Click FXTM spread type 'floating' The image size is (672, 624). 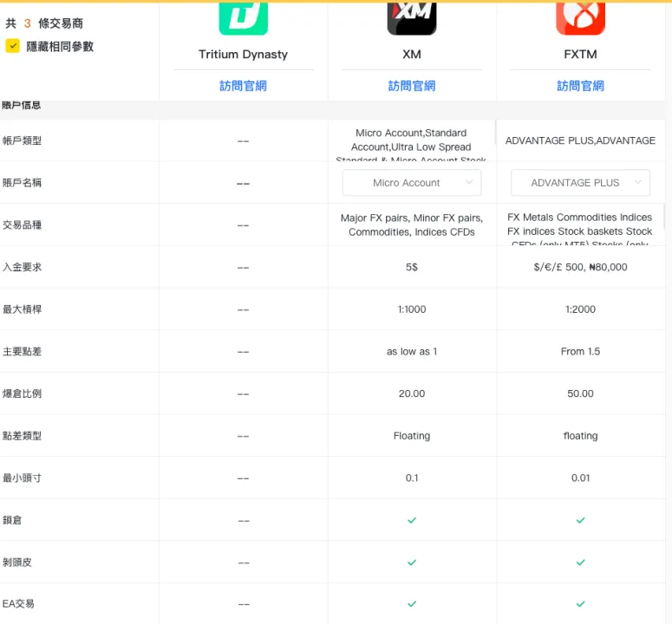click(x=580, y=436)
